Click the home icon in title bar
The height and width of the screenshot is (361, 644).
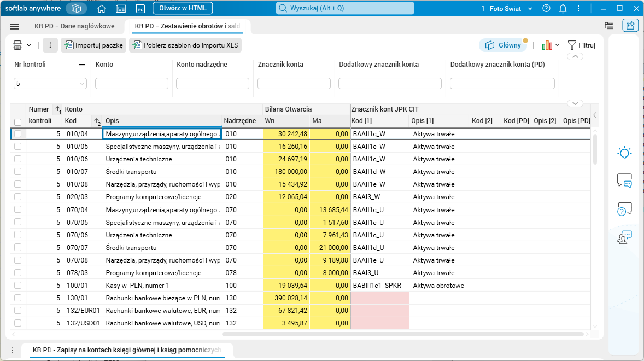click(x=101, y=8)
